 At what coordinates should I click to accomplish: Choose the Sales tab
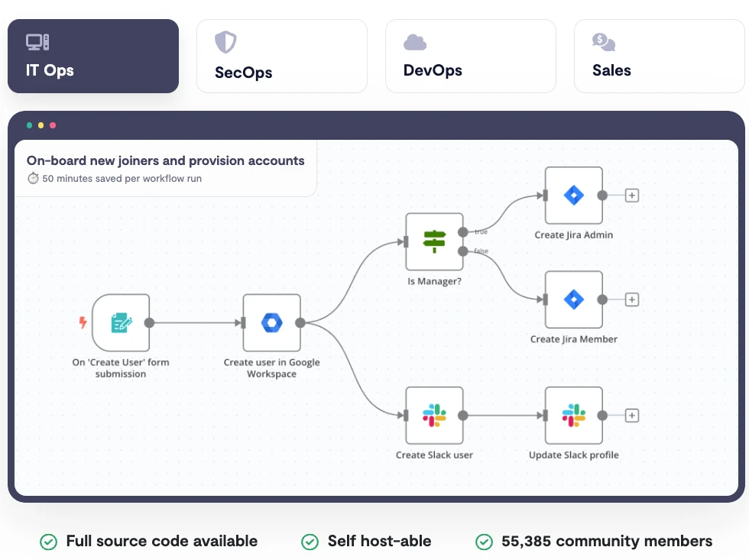659,56
